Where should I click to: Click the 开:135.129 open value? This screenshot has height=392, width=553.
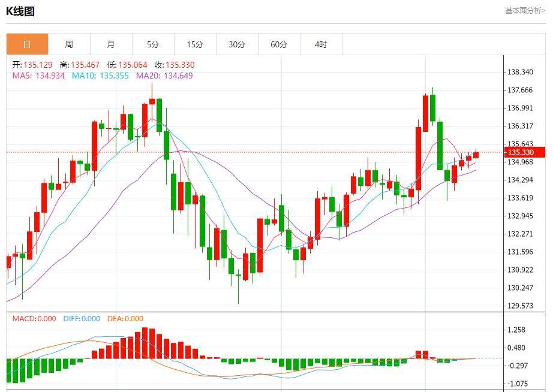[x=32, y=65]
